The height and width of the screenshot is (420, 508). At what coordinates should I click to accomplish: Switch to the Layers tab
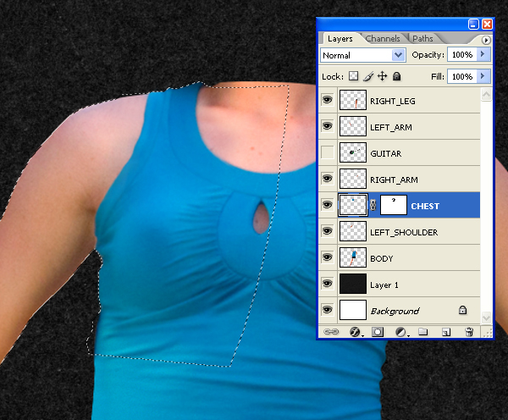pyautogui.click(x=340, y=39)
